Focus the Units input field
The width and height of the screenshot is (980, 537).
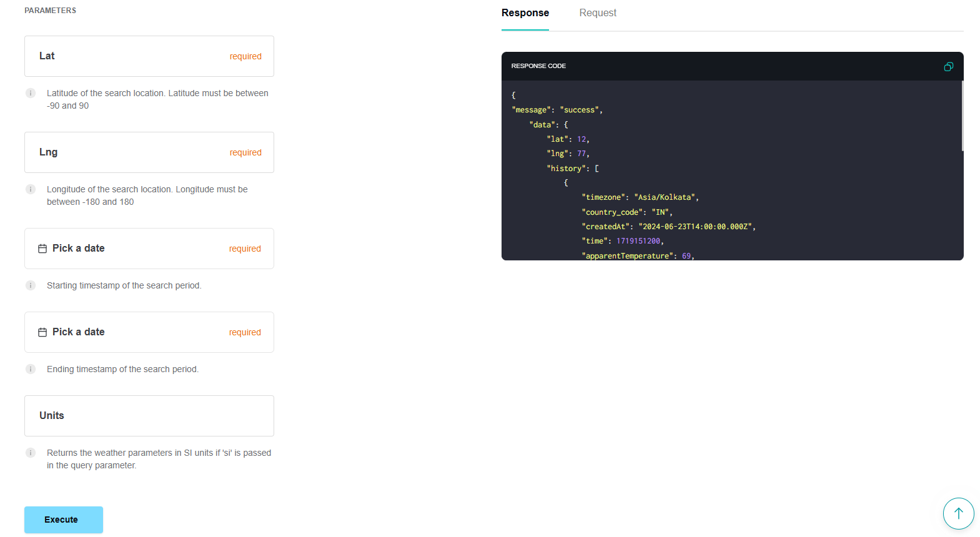149,416
